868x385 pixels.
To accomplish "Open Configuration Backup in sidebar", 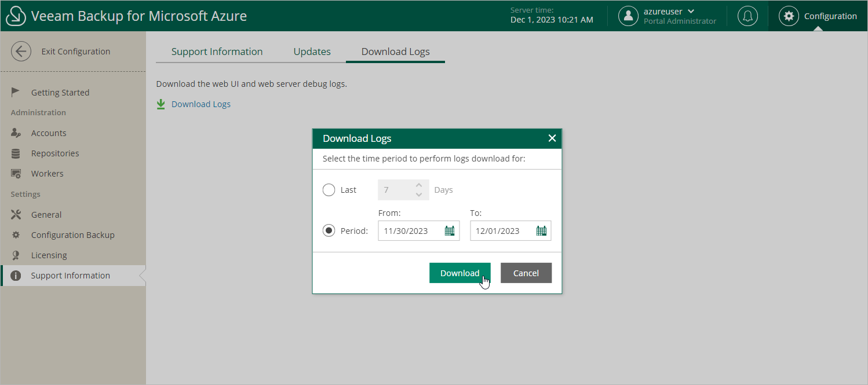I will 73,235.
